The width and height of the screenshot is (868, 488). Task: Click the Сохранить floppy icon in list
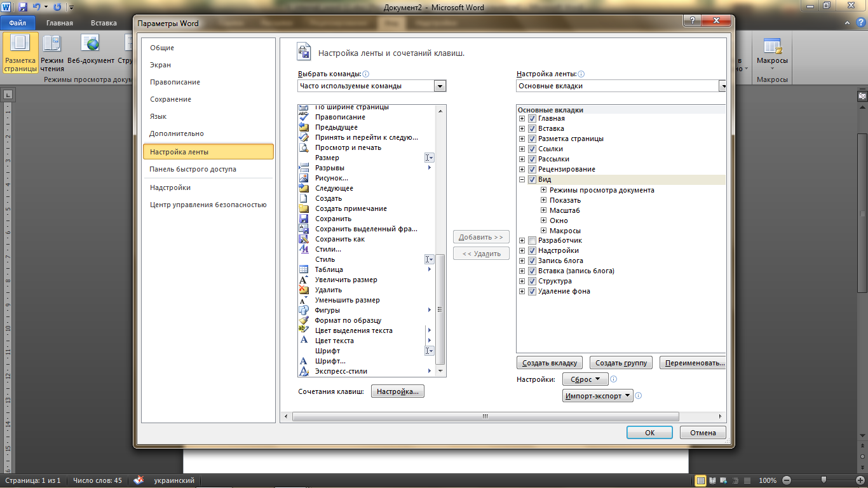[x=304, y=219]
